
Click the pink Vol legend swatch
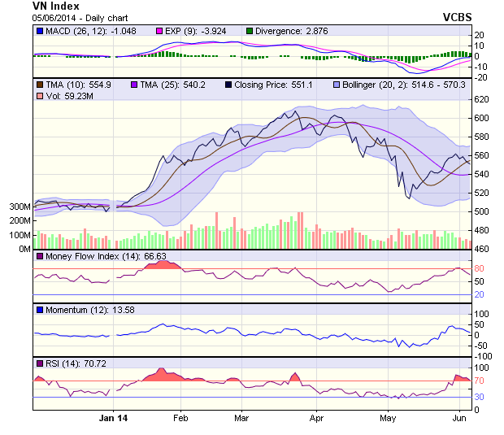40,97
